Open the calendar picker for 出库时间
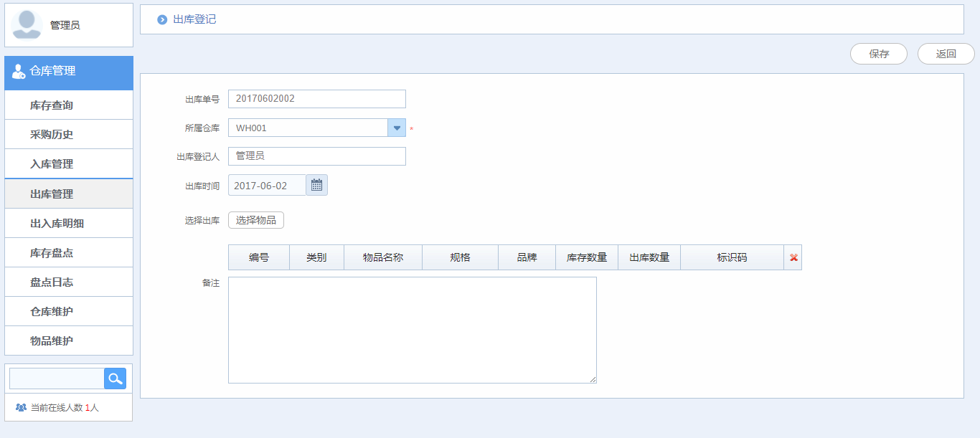This screenshot has height=438, width=980. [x=316, y=184]
